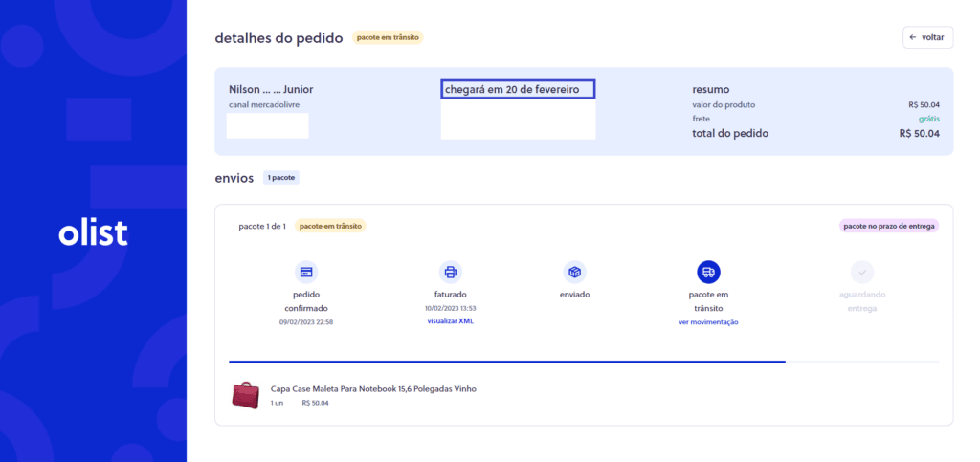Click the aguardando entrega checkmark icon
The width and height of the screenshot is (980, 462).
pyautogui.click(x=862, y=273)
